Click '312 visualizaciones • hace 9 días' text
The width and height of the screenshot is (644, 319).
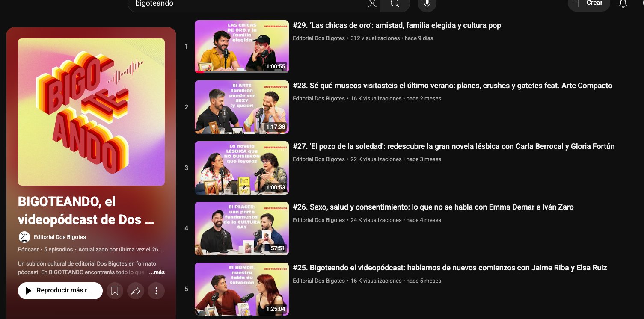pyautogui.click(x=392, y=38)
